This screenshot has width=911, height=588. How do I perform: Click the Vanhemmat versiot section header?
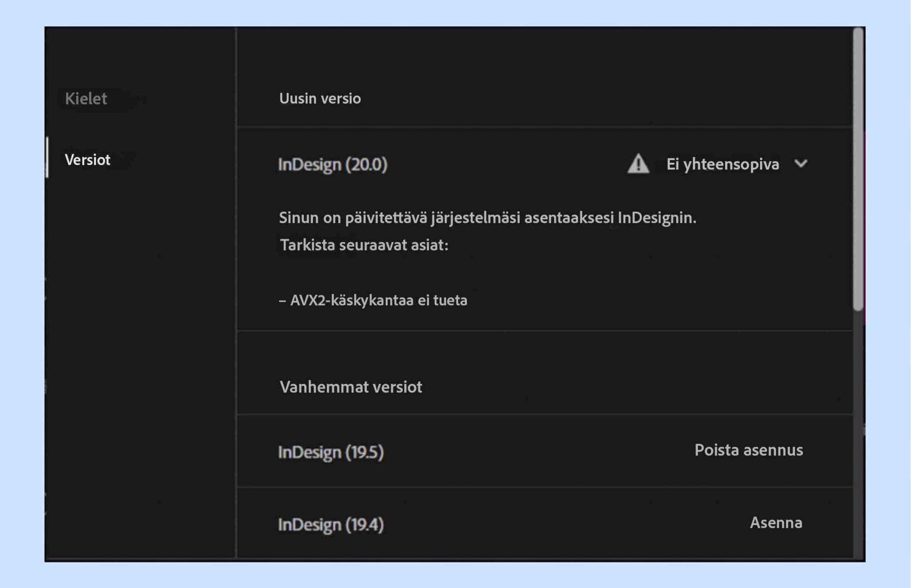351,387
